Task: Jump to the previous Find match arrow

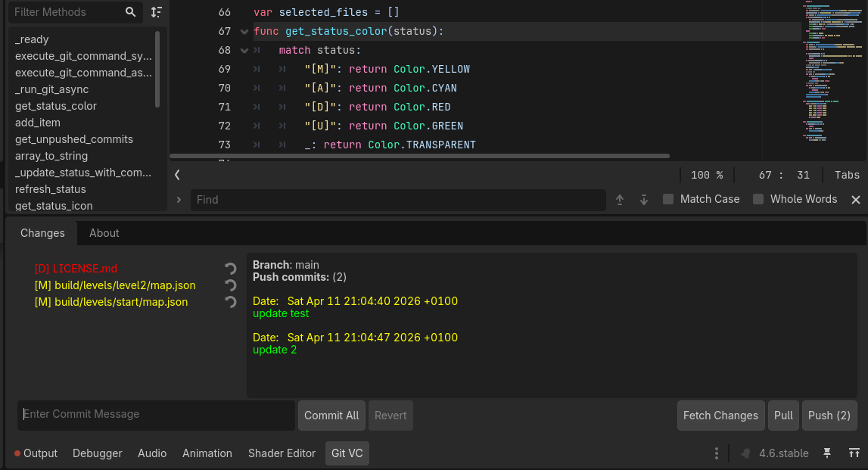Action: [620, 200]
